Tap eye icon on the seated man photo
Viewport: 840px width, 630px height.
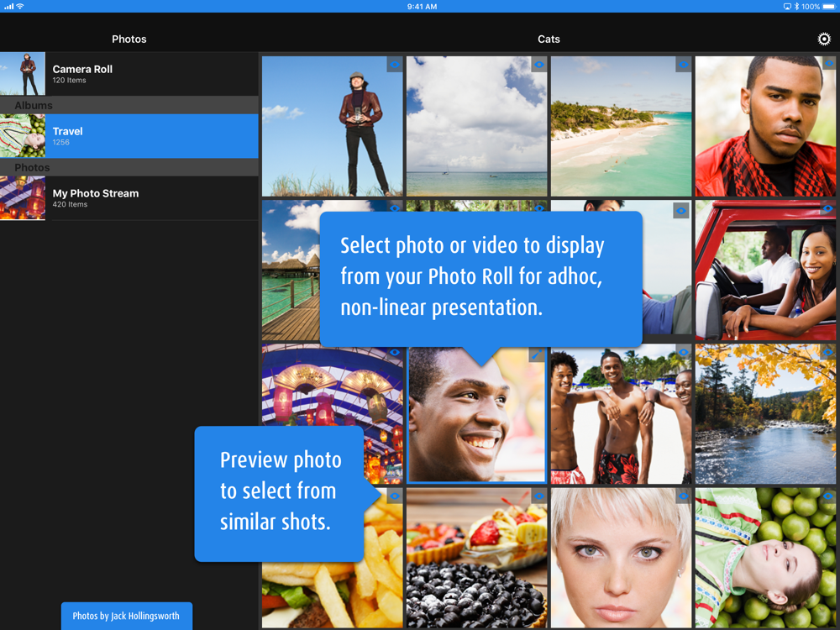point(681,211)
